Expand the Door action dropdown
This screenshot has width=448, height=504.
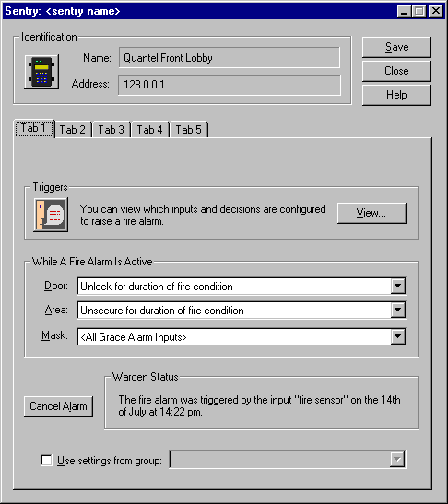(398, 286)
